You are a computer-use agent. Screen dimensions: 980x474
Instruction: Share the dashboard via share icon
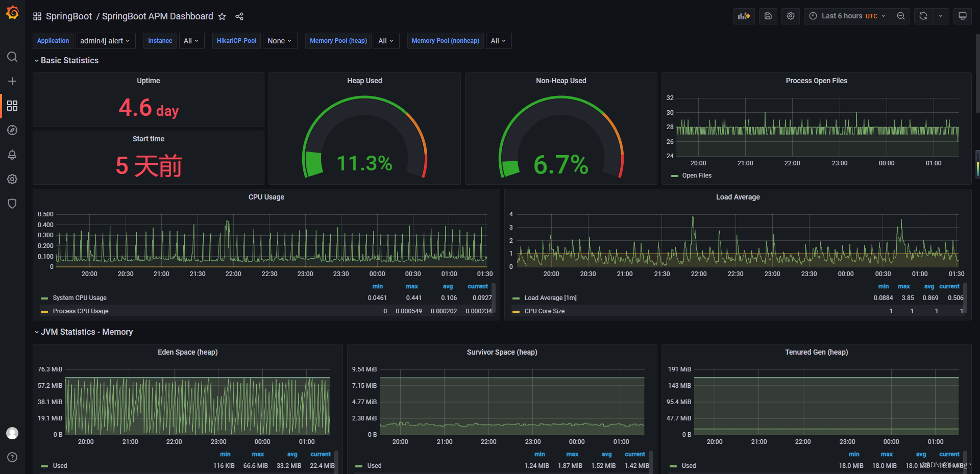click(x=239, y=16)
